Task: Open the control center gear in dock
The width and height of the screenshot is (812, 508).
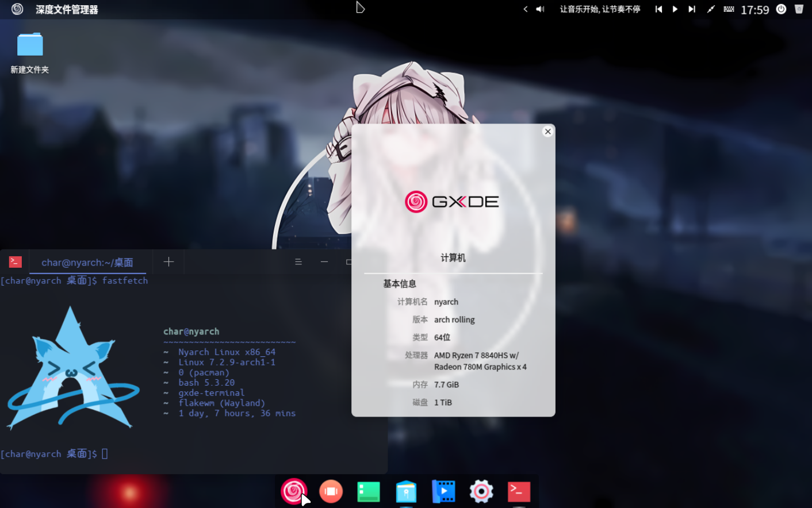Action: (x=481, y=491)
